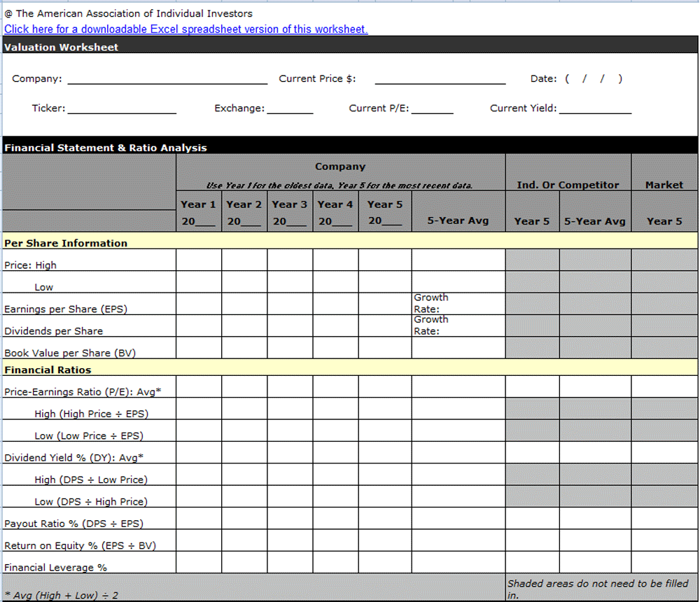The height and width of the screenshot is (602, 700).
Task: Click the Current Yield blank field
Action: tap(595, 108)
